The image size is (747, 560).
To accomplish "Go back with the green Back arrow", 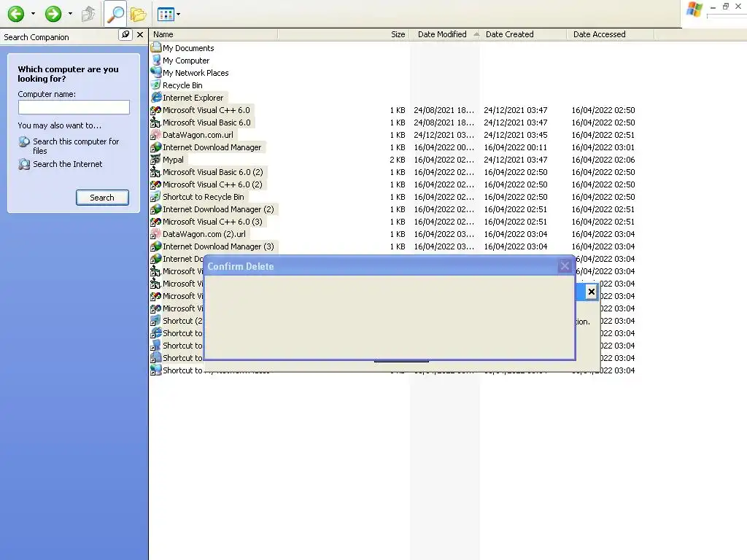I will tap(16, 14).
